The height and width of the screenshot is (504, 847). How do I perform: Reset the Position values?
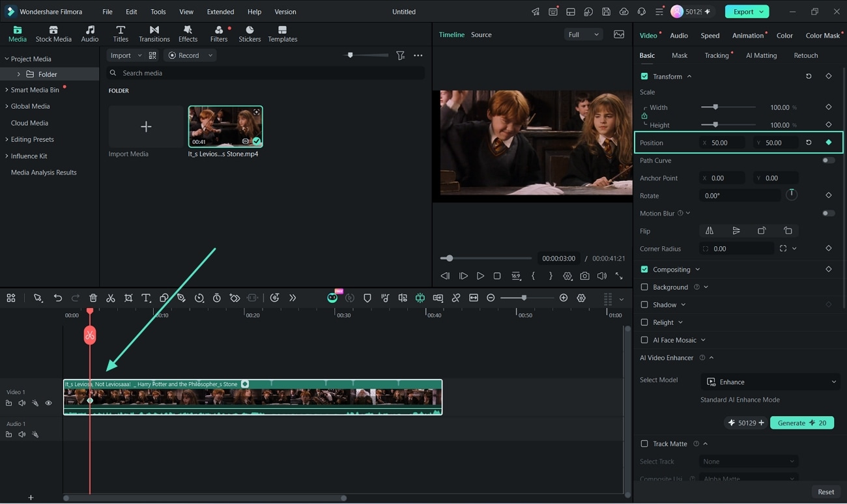tap(809, 143)
